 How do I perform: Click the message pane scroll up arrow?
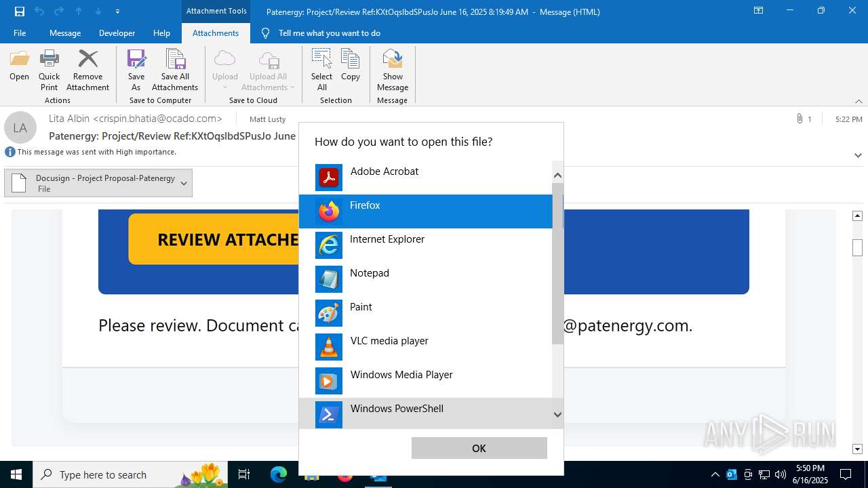(857, 216)
